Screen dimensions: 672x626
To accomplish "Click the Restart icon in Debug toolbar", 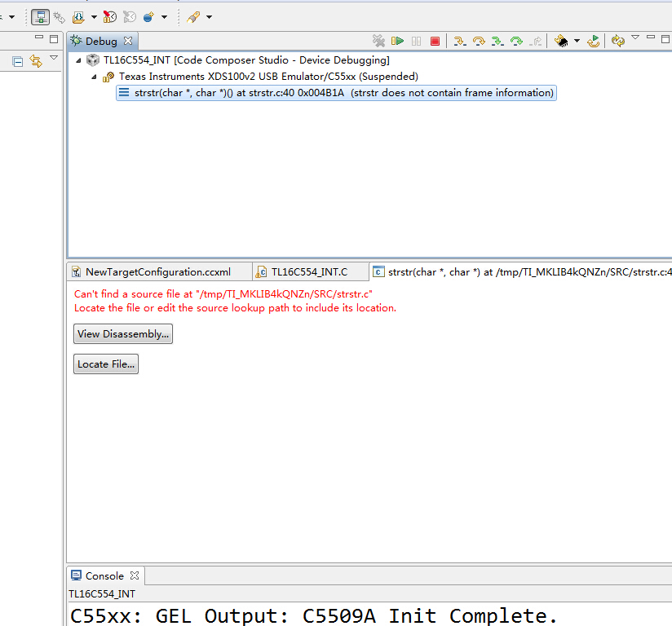I will click(x=594, y=41).
